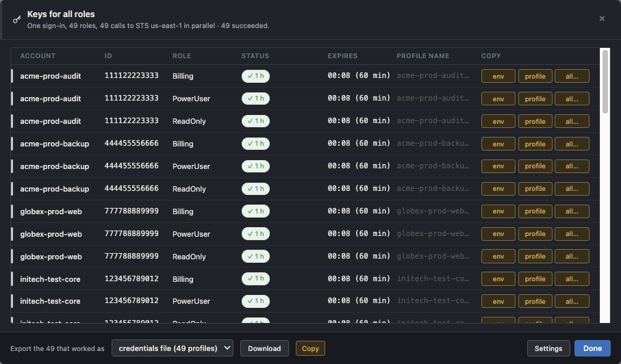Image resolution: width=621 pixels, height=364 pixels.
Task: Copy profile for acme-prod-backup Billing
Action: coord(535,144)
